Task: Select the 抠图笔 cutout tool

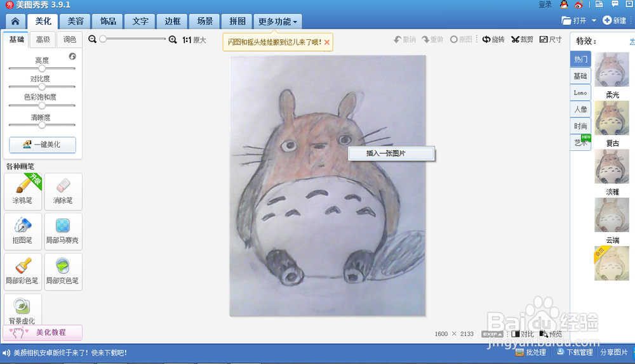Action: [23, 231]
